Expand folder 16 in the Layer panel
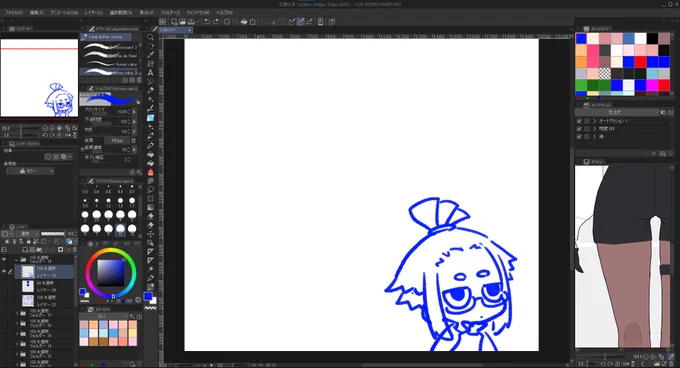Image resolution: width=680 pixels, height=368 pixels. pos(17,323)
